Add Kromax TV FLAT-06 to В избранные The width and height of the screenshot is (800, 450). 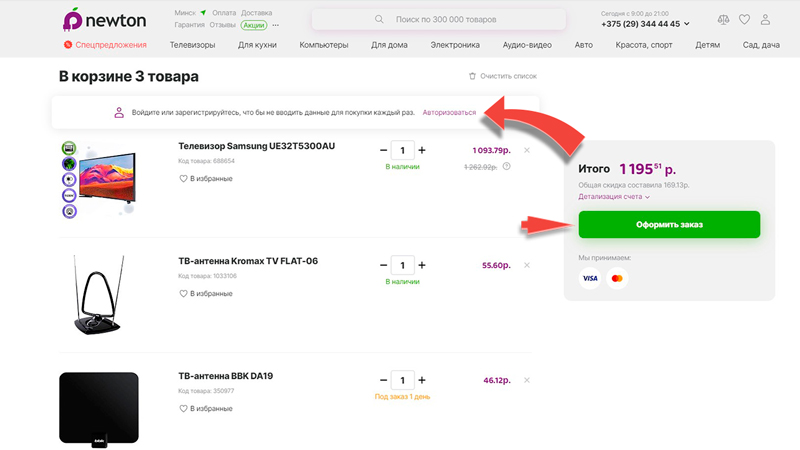(x=206, y=293)
